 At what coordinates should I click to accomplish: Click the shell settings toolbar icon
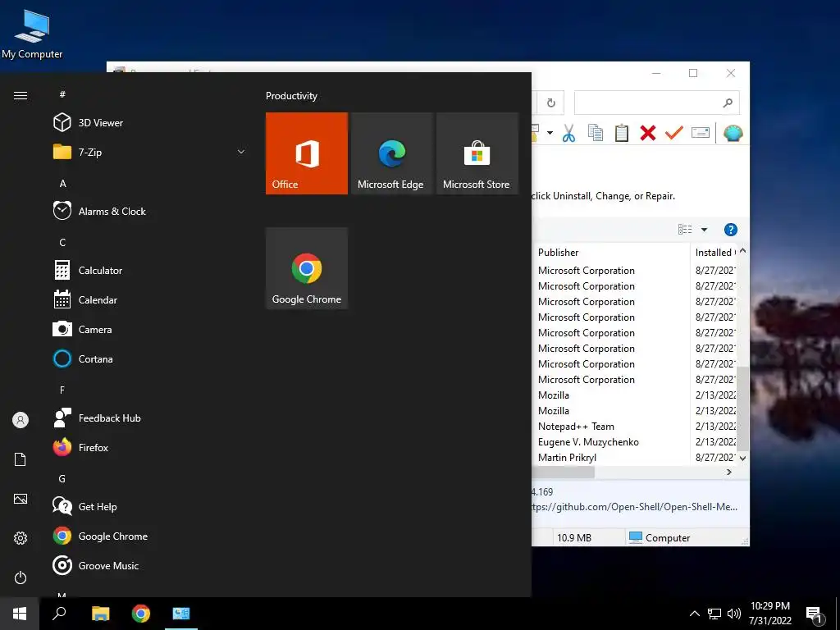733,133
